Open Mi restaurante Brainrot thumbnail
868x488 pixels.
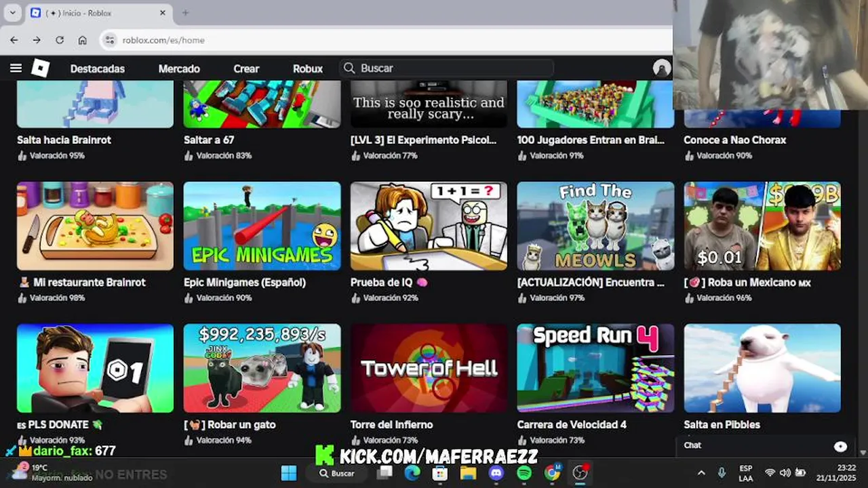95,226
